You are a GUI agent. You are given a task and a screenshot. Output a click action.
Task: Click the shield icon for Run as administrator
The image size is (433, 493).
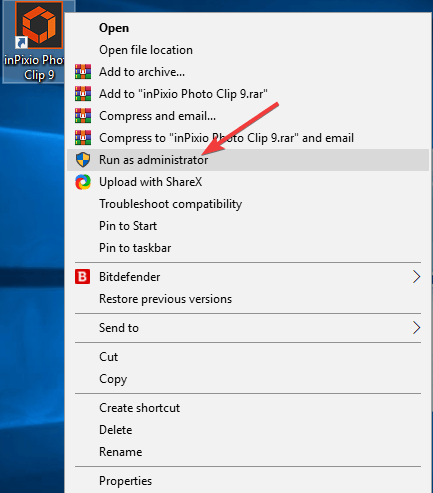pos(83,160)
